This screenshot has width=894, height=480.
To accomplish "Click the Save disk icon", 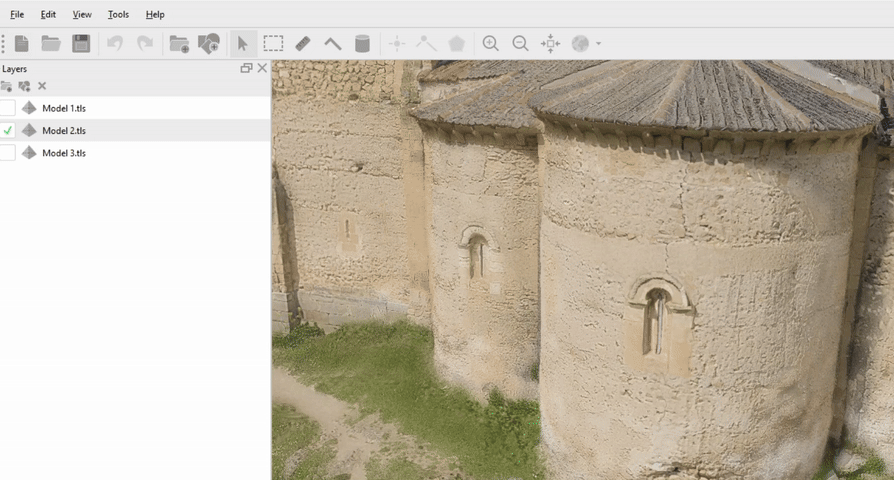I will pyautogui.click(x=81, y=43).
